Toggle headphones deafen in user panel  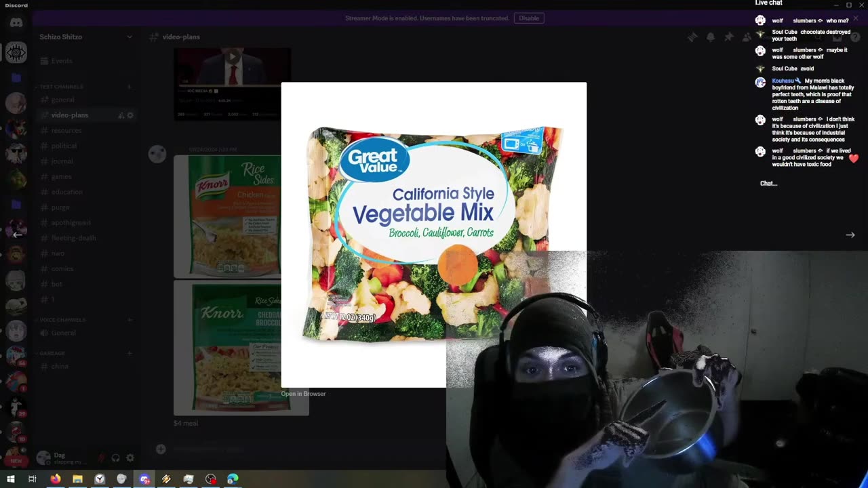[x=116, y=458]
